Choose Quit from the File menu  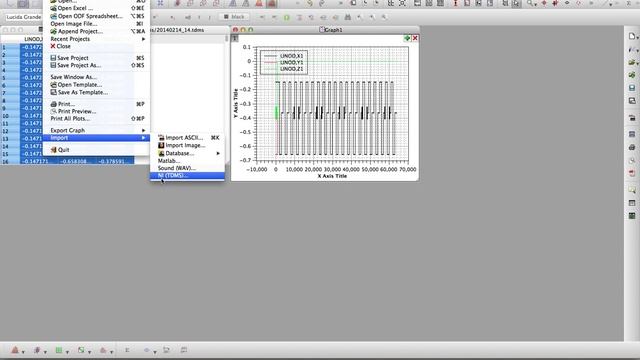(x=97, y=150)
